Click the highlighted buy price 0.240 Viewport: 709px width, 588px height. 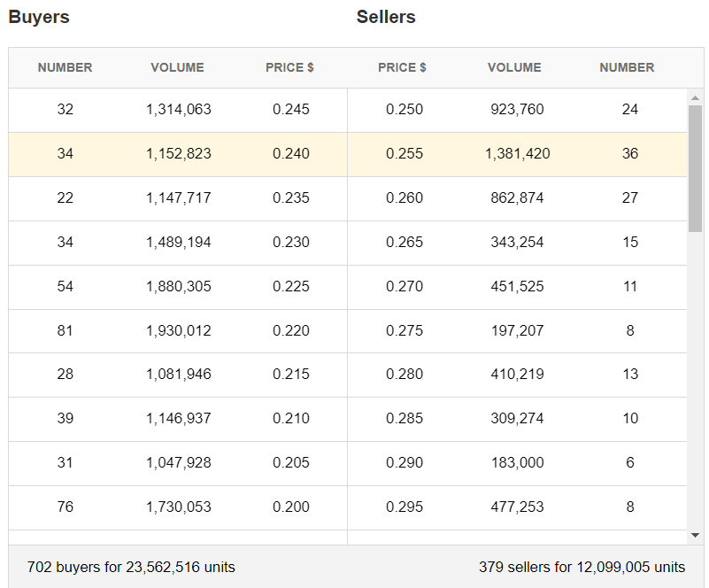(291, 154)
